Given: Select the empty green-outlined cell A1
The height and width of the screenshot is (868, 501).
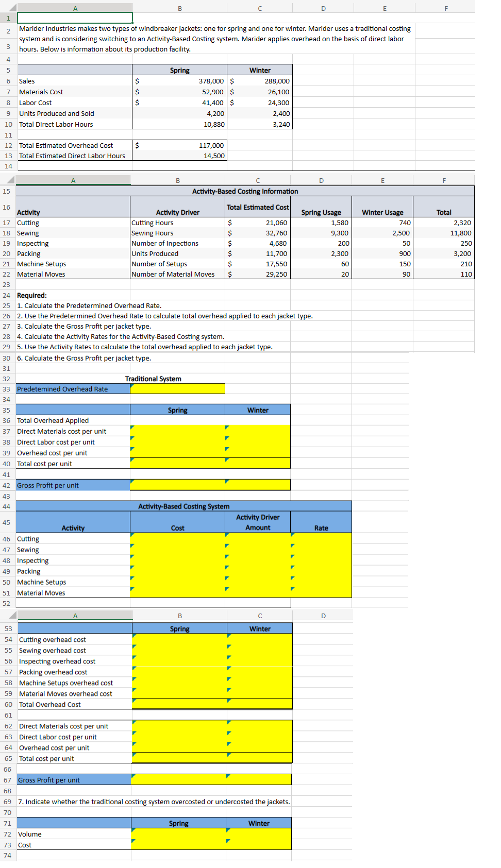Looking at the screenshot, I should [75, 18].
